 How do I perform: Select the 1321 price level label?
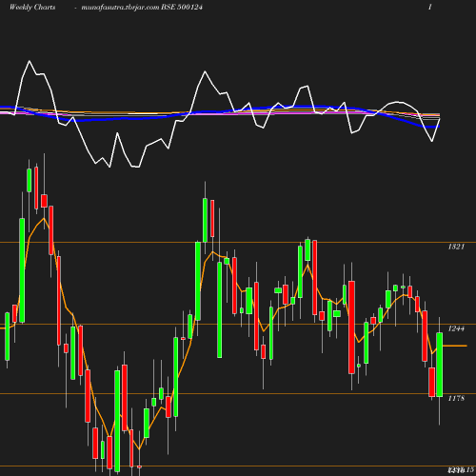[x=456, y=247]
